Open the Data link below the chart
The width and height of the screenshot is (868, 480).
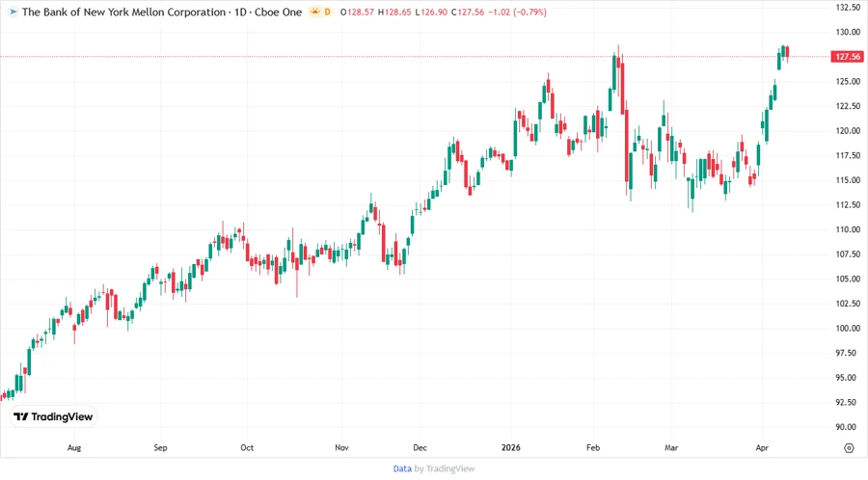(x=402, y=468)
